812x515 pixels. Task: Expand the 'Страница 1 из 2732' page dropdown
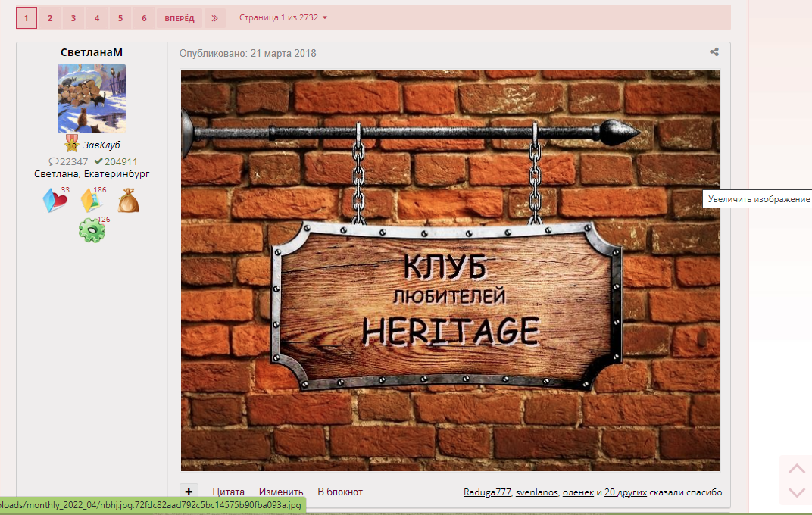(x=283, y=17)
